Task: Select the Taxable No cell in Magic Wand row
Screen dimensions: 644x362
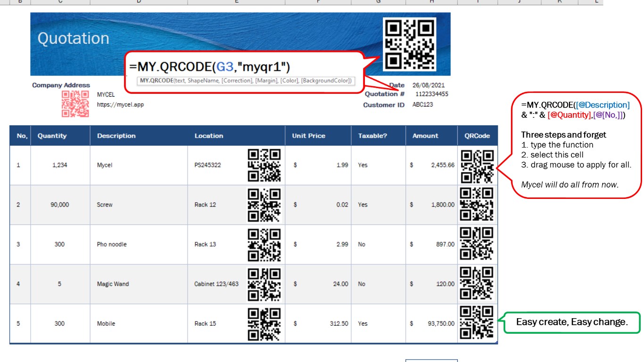Action: pyautogui.click(x=379, y=284)
